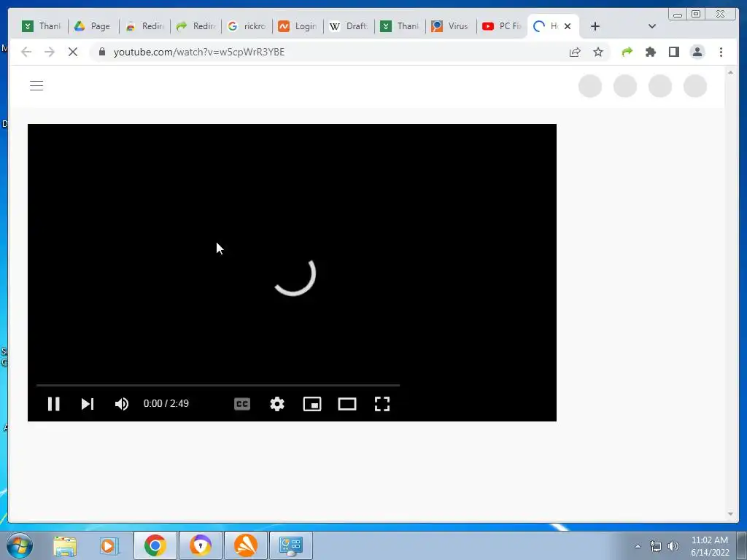
Task: Switch to theater mode
Action: (347, 404)
